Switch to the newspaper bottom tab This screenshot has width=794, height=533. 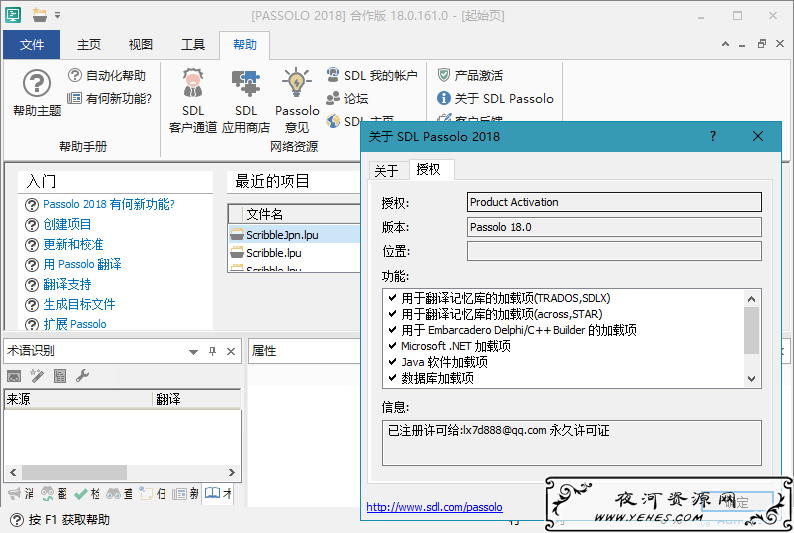(185, 493)
